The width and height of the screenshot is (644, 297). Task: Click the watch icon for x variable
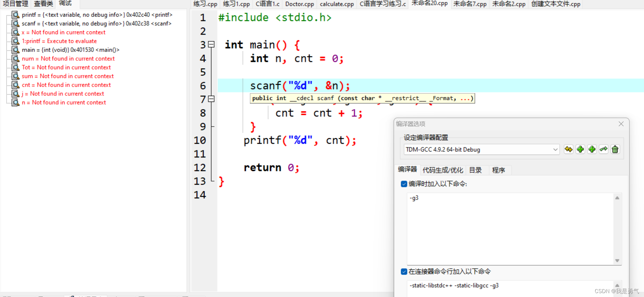pos(16,32)
